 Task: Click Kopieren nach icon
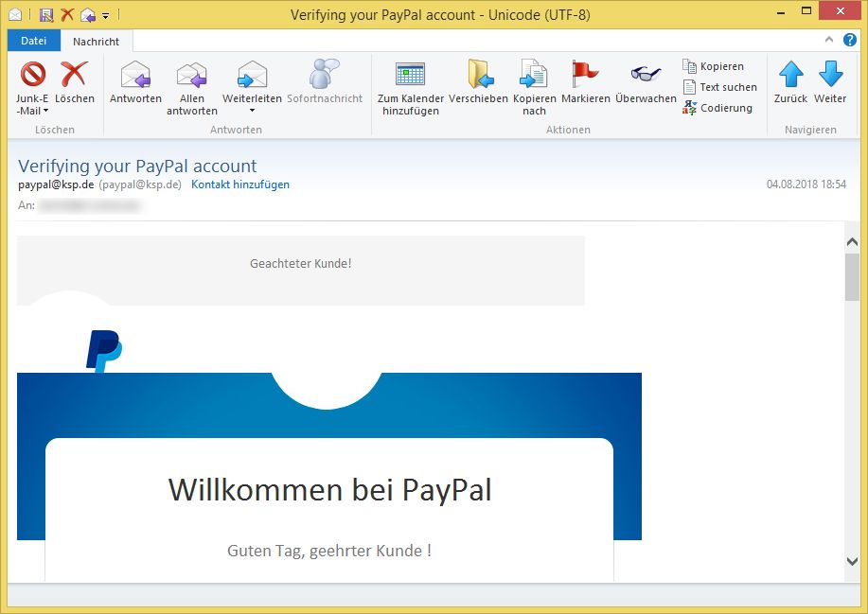pyautogui.click(x=534, y=74)
